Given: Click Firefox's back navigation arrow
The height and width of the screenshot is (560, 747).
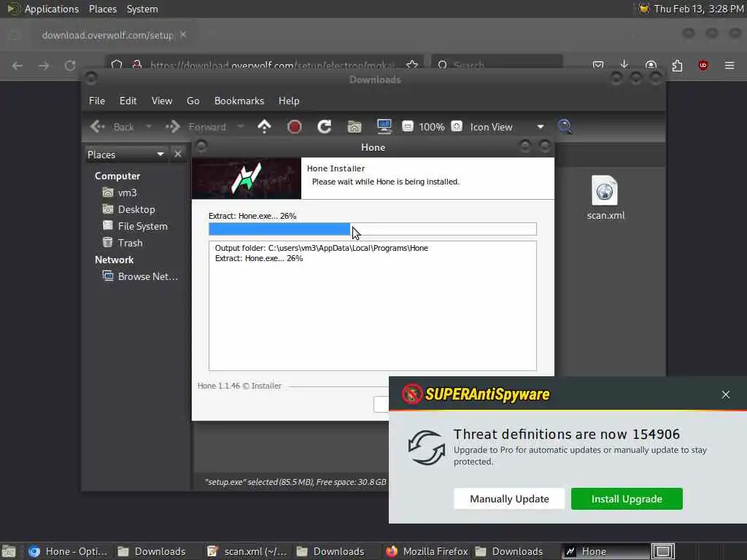Looking at the screenshot, I should point(18,65).
